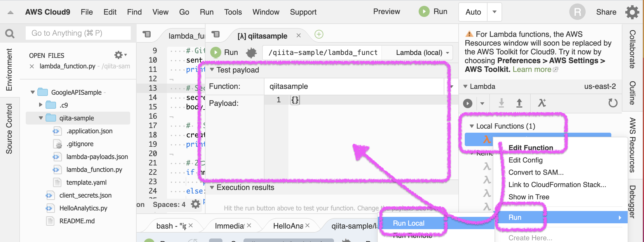Open the Function name dropdown arrow
This screenshot has width=644, height=242.
pos(451,87)
